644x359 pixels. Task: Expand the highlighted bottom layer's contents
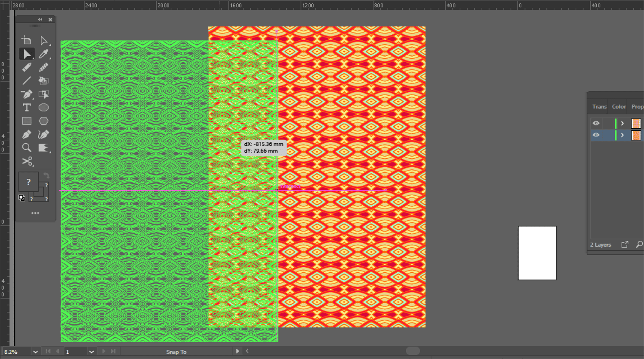point(622,135)
